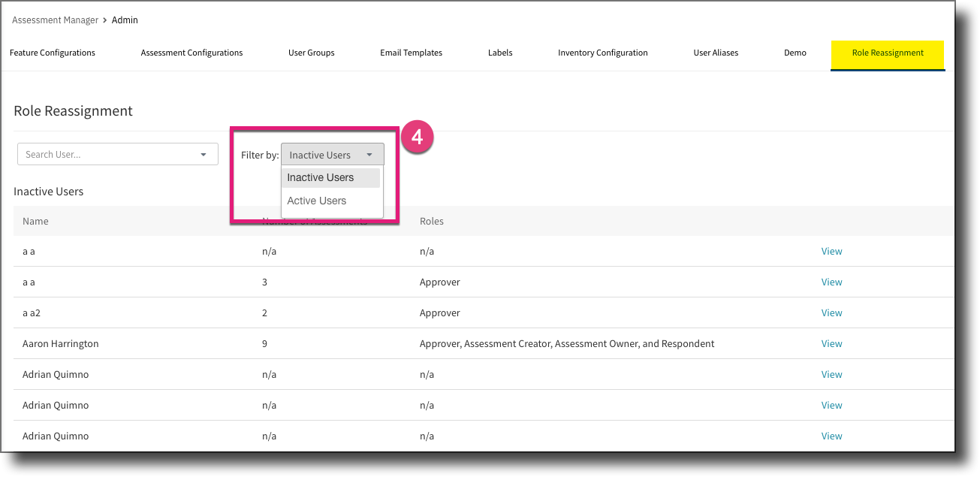
Task: Click the Assessment Manager breadcrumb
Action: point(55,20)
